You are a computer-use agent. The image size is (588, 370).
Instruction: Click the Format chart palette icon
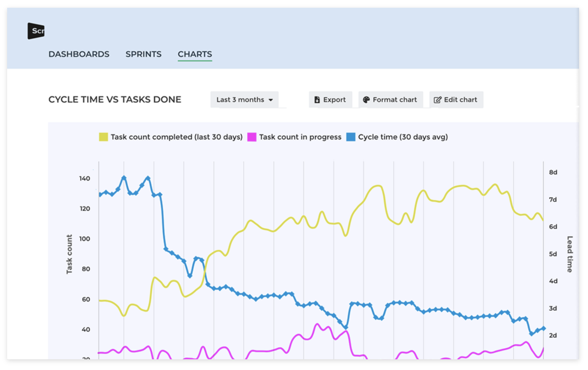(366, 100)
